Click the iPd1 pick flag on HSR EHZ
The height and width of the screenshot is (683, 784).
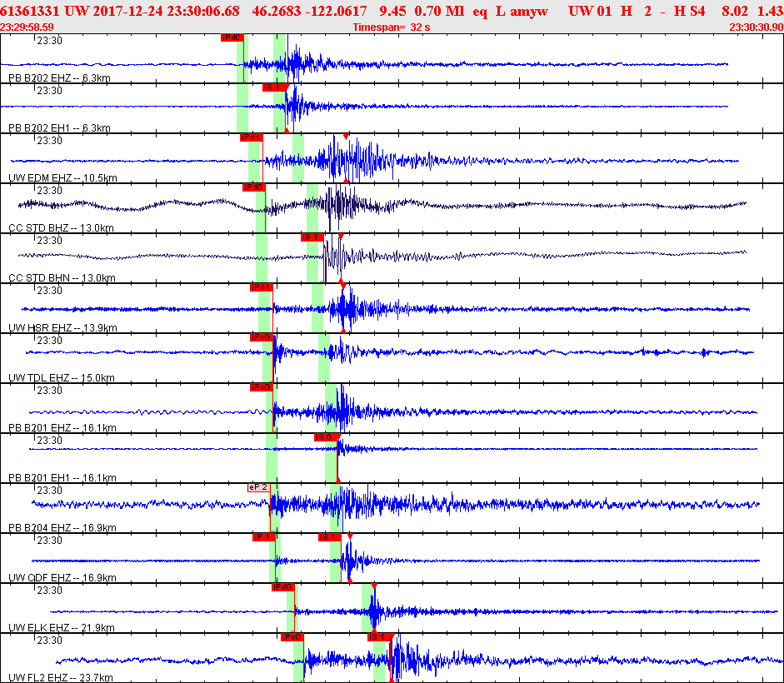(x=261, y=287)
